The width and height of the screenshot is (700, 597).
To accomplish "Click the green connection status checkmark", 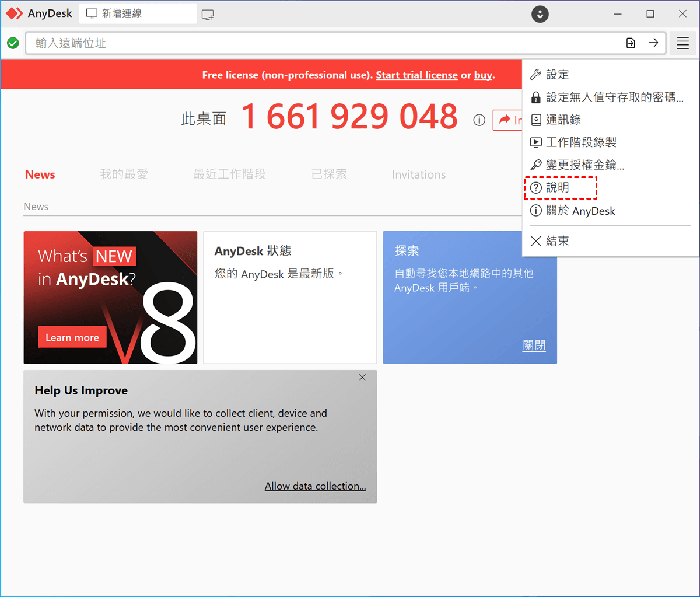I will (13, 43).
